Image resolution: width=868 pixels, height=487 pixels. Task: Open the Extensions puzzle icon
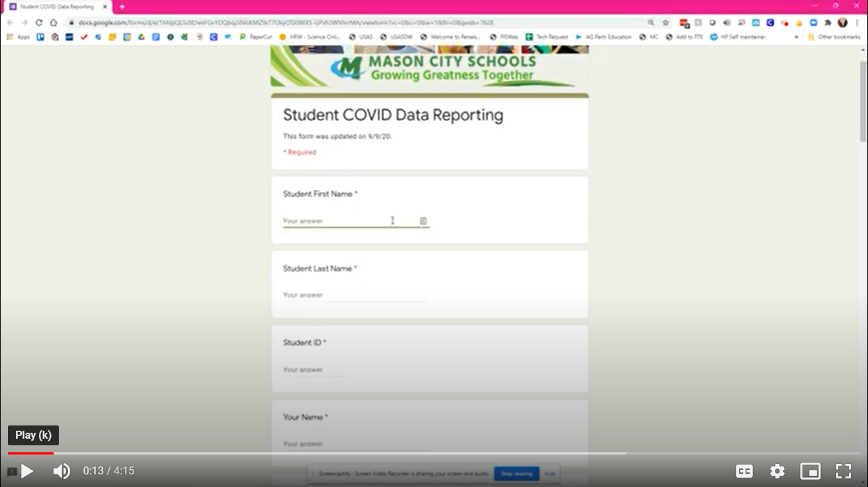coord(828,22)
